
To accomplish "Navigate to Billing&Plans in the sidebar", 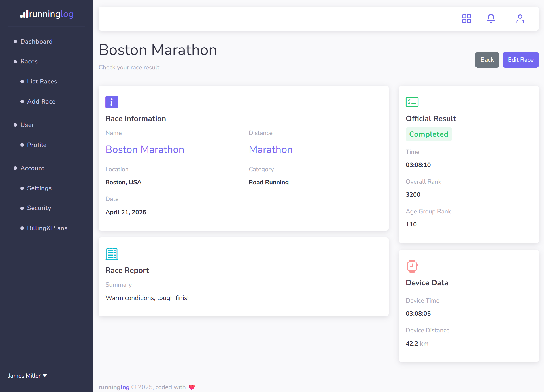I will pyautogui.click(x=47, y=228).
